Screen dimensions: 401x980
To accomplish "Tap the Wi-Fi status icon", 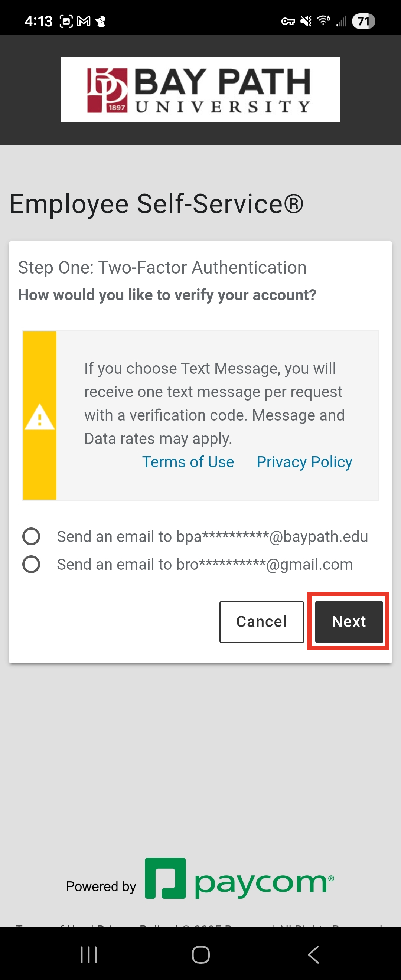I will (323, 20).
